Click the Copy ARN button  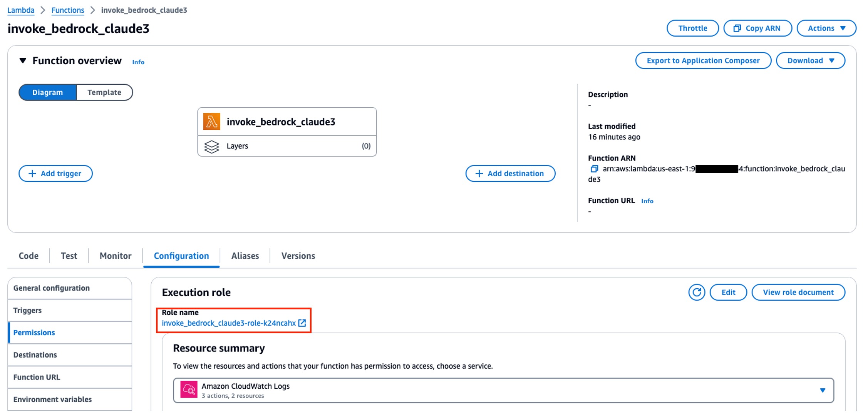point(757,28)
